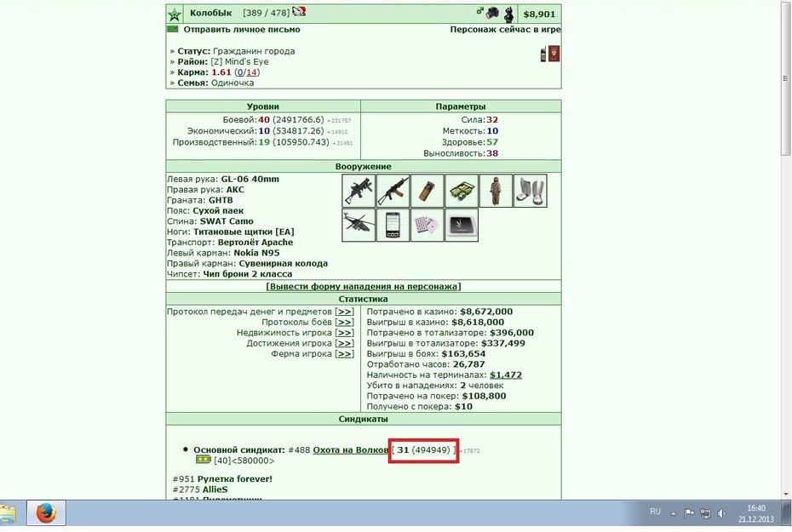The image size is (792, 532).
Task: Click the negative karma vote count 14
Action: (x=251, y=72)
